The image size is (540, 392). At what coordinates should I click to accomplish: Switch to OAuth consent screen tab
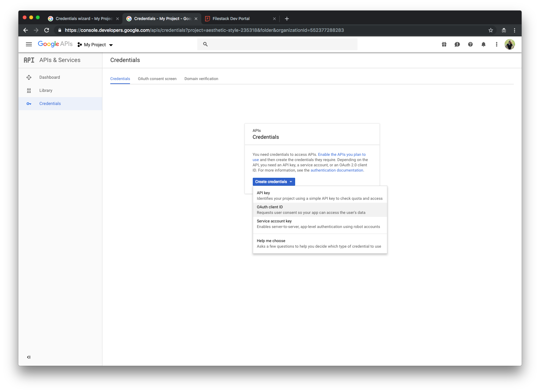(x=157, y=79)
